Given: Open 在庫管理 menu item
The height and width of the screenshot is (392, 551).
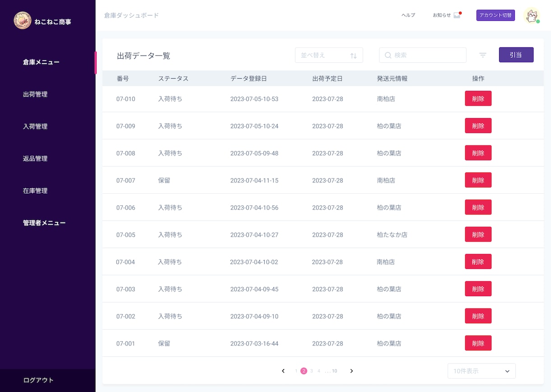Looking at the screenshot, I should click(35, 191).
